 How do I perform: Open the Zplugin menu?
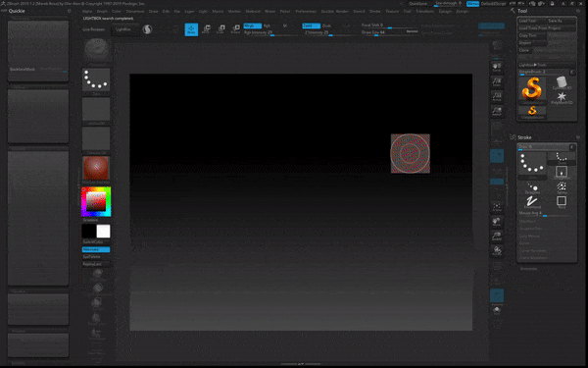pos(445,12)
